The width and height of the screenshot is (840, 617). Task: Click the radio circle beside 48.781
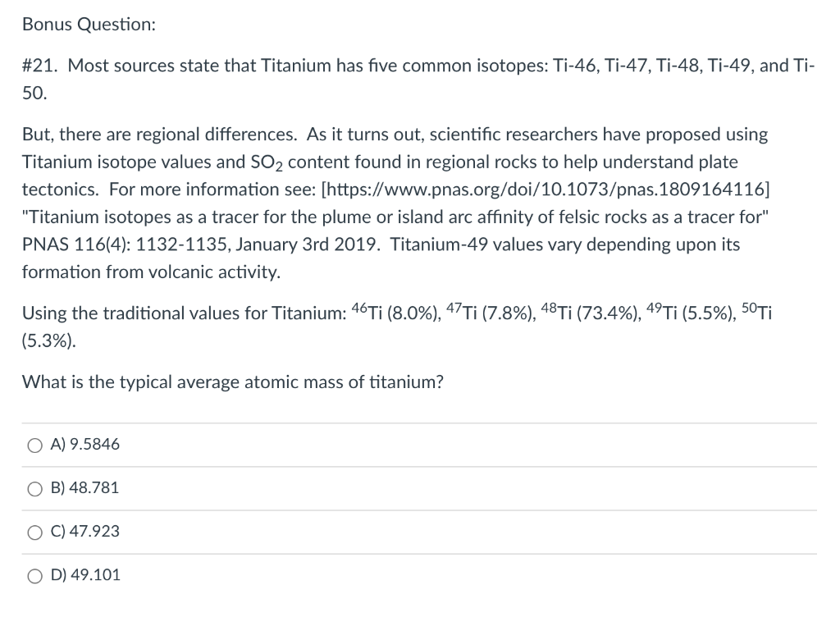[x=34, y=487]
